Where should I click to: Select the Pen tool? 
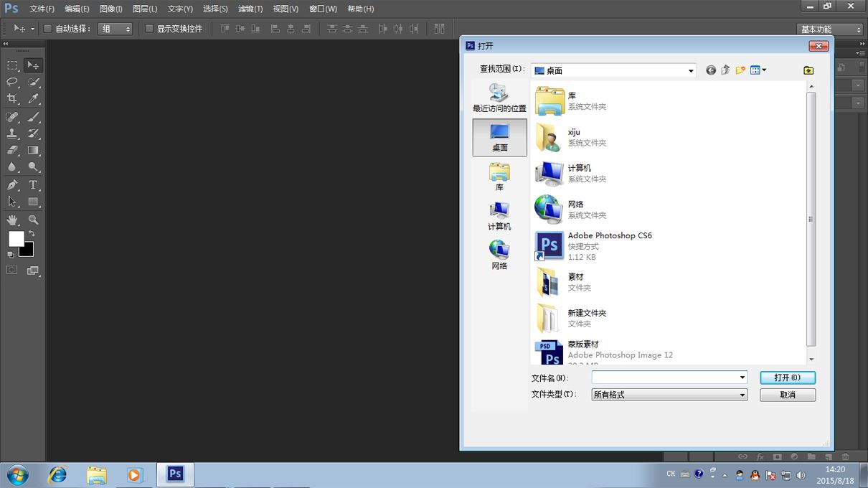coord(12,185)
